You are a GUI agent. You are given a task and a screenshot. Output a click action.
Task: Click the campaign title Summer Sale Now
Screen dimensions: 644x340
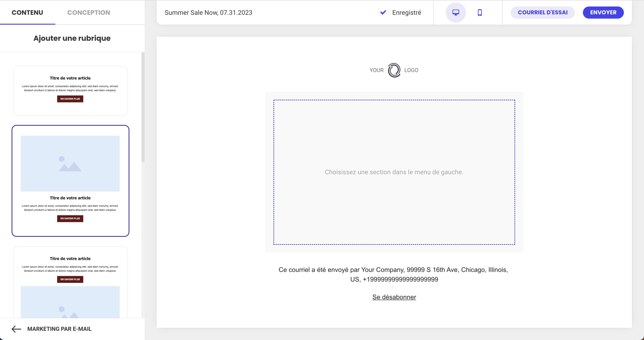pos(208,13)
